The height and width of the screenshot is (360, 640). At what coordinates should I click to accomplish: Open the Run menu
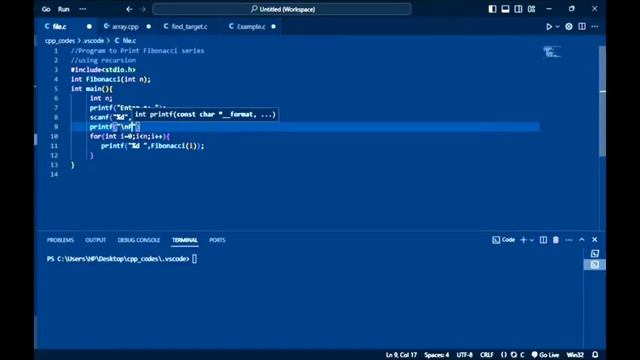(63, 9)
